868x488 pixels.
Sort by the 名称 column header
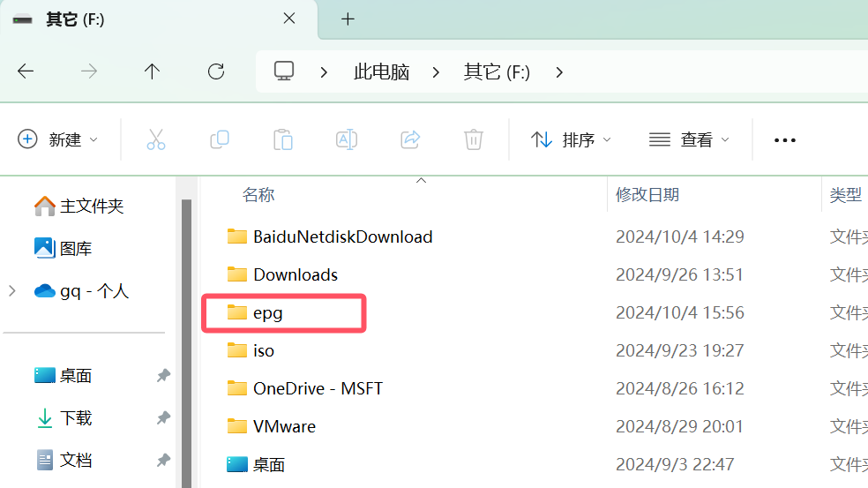pyautogui.click(x=258, y=195)
